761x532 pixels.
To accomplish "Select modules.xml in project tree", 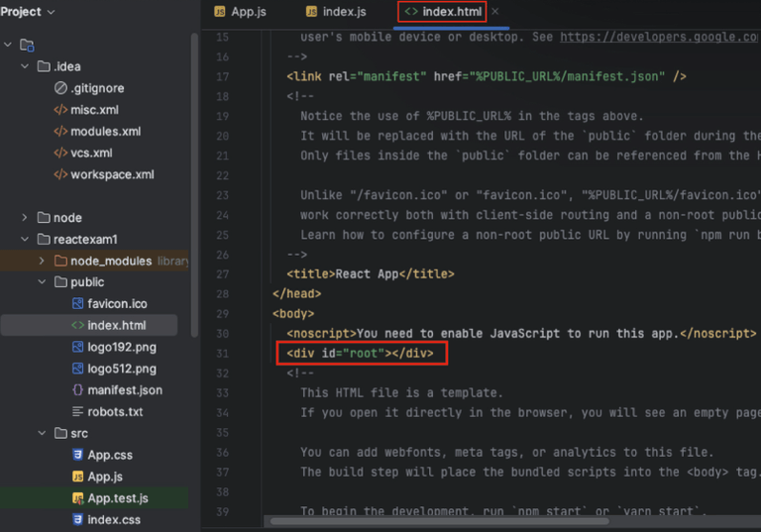I will [x=106, y=131].
